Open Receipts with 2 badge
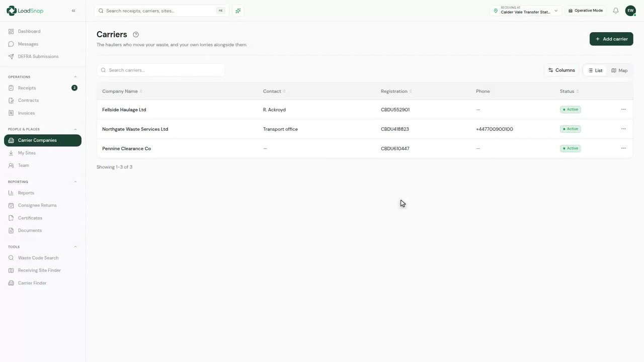This screenshot has width=644, height=362. [x=43, y=88]
